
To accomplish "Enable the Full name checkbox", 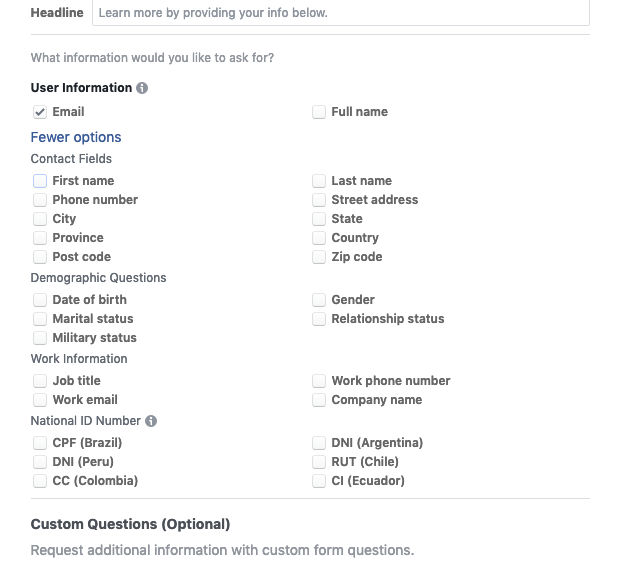I will coord(319,112).
